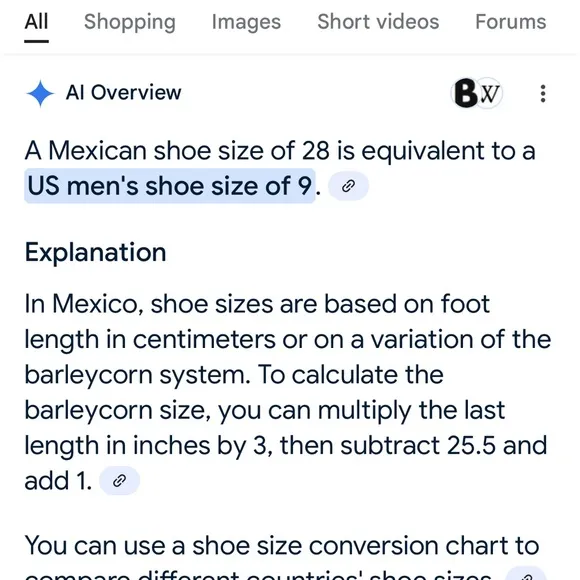Tap the Wikipedia W source icon
580x580 pixels.
tap(489, 94)
